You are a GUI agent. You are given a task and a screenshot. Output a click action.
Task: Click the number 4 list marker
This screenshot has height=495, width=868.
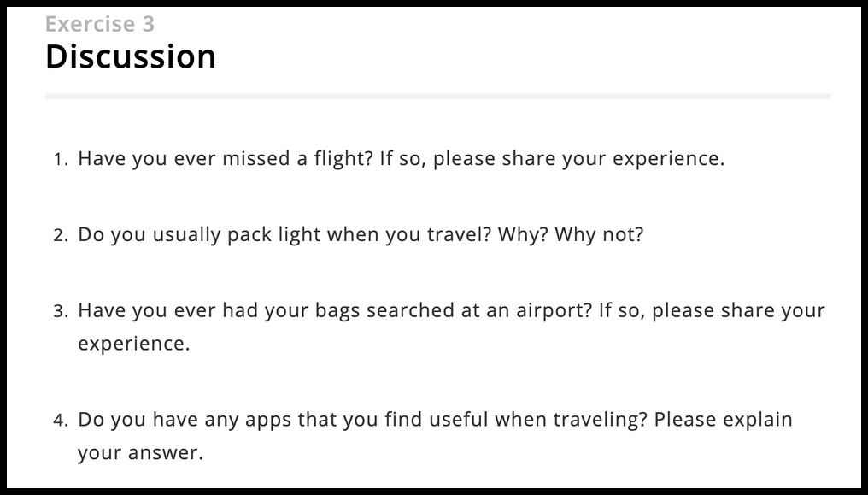(x=61, y=421)
